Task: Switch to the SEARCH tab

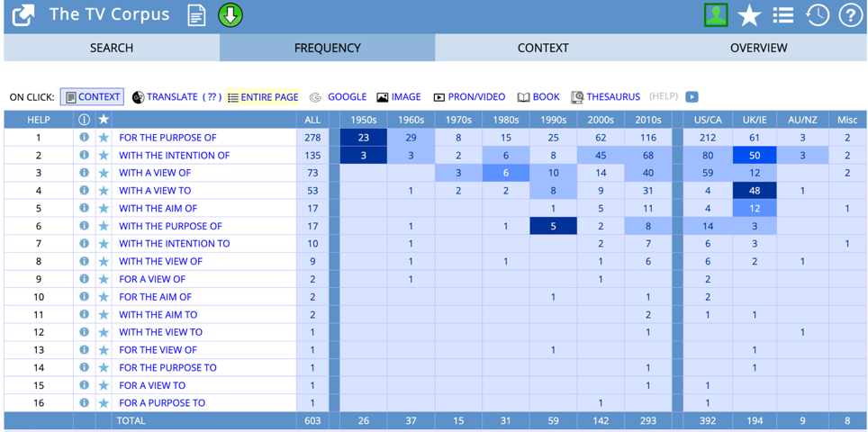Action: (112, 48)
